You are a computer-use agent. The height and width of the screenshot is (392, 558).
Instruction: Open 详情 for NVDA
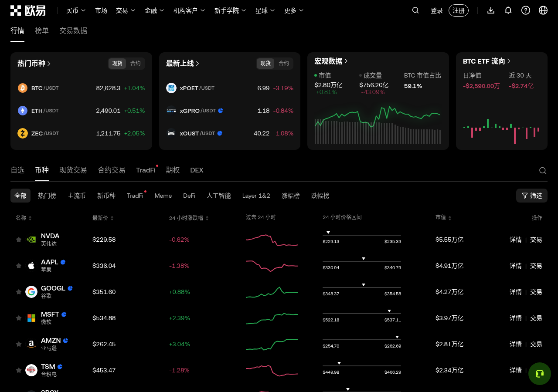[x=516, y=240]
